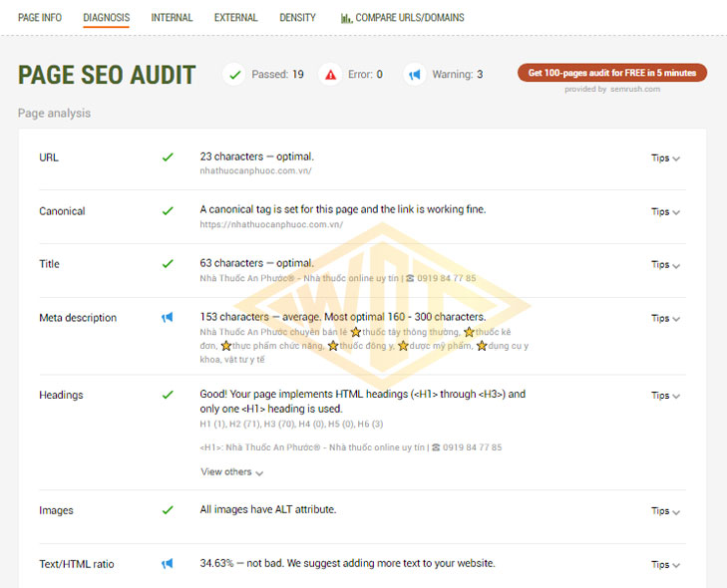The height and width of the screenshot is (588, 727).
Task: Click the green check icon for Images
Action: click(x=168, y=510)
